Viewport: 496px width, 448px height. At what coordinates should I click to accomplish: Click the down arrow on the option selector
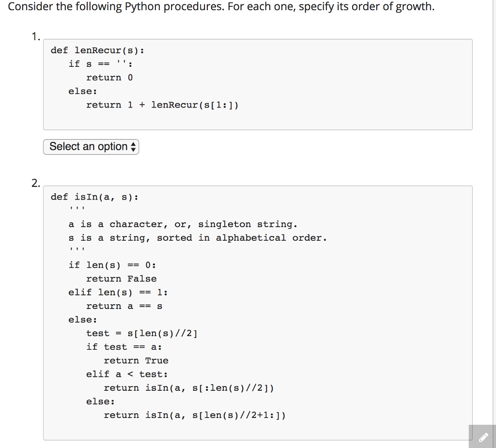pyautogui.click(x=133, y=149)
